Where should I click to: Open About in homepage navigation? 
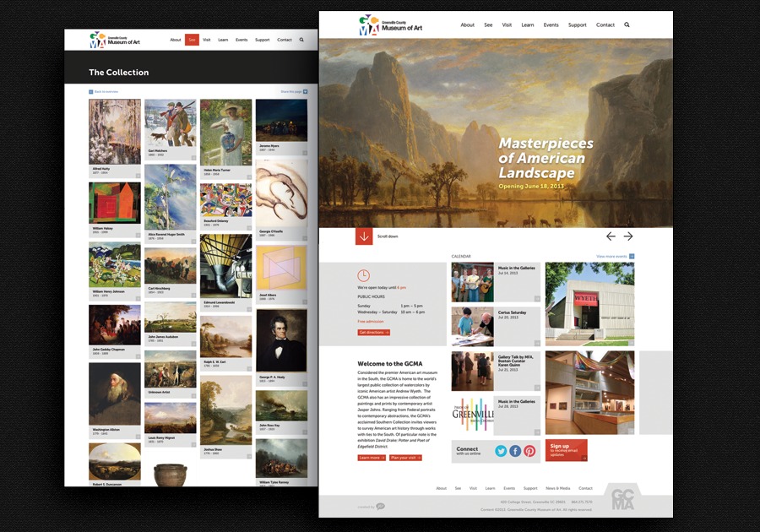point(467,24)
